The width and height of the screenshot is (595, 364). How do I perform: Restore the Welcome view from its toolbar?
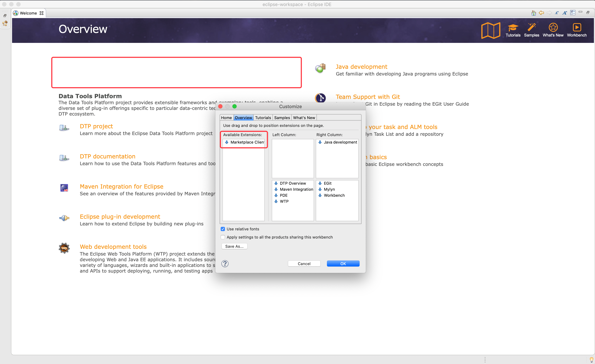[x=588, y=13]
